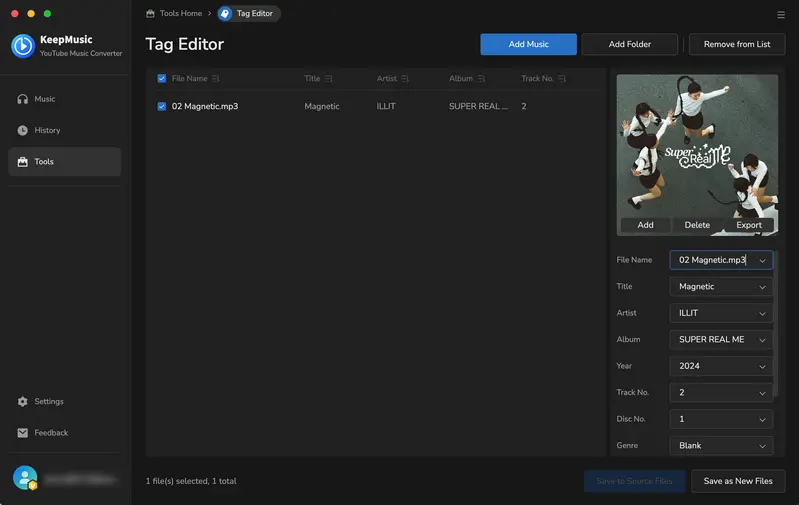Screen dimensions: 799x505
Task: Expand the Title field dropdown arrow
Action: 762,287
